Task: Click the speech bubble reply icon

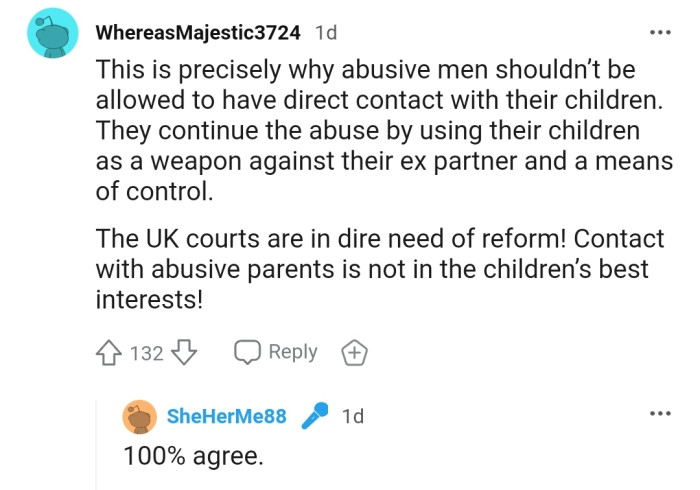Action: pos(247,353)
